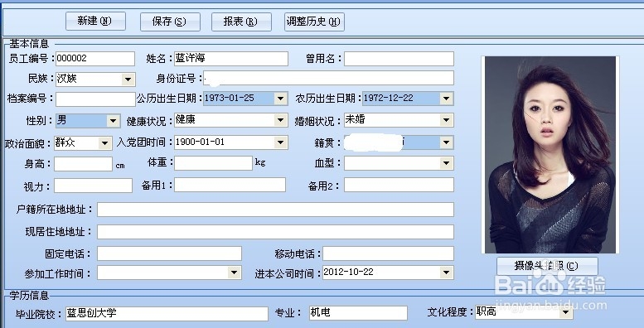Open the 参加工作时间 dropdown
644x328 pixels.
pyautogui.click(x=234, y=273)
